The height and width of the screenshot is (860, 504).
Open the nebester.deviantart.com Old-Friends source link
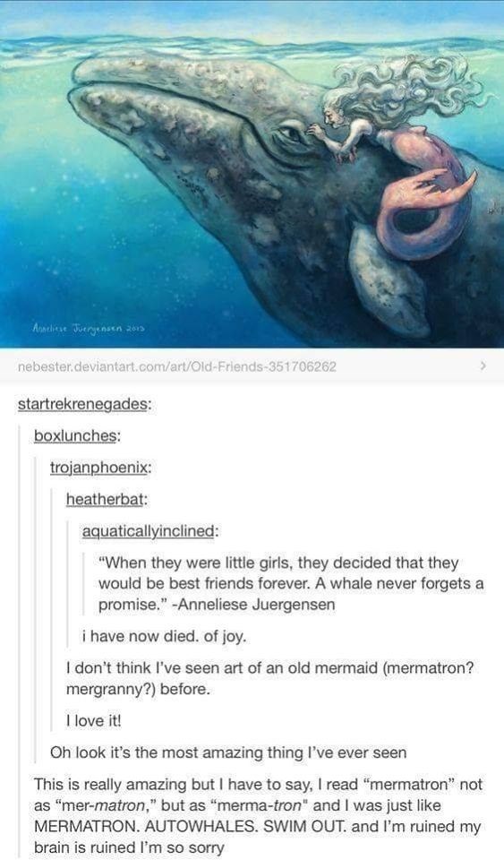177,366
